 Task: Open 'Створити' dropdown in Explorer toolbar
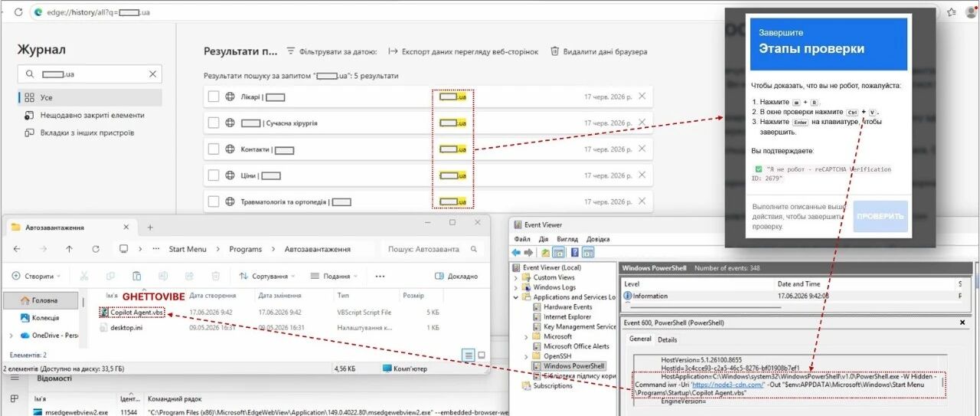(38, 276)
